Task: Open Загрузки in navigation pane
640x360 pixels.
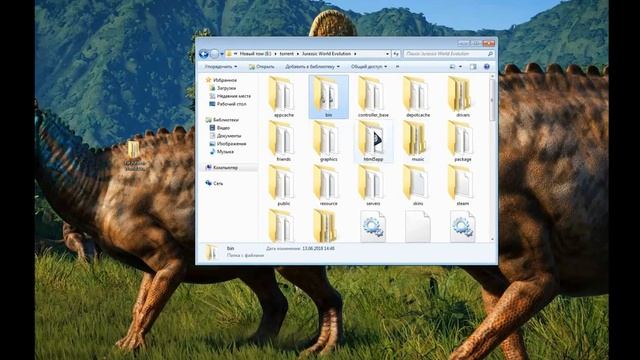Action: coord(227,88)
